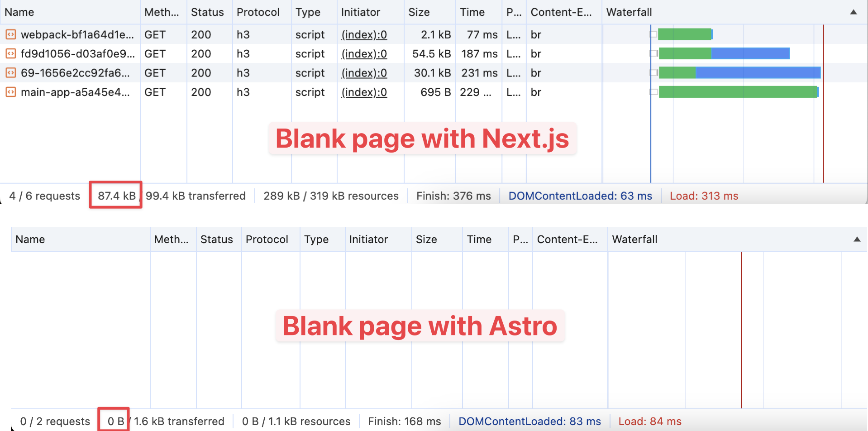Click the fd9d1056 request waterfall bar

tap(724, 53)
